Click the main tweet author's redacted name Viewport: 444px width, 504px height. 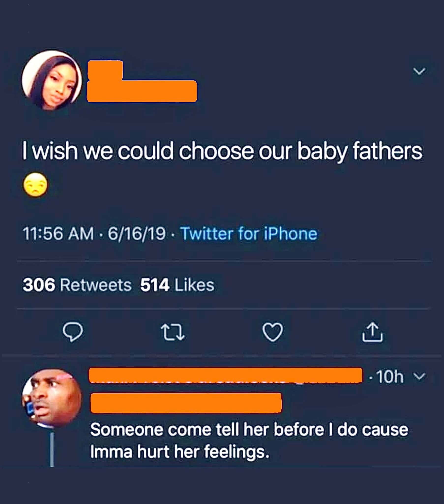click(142, 81)
